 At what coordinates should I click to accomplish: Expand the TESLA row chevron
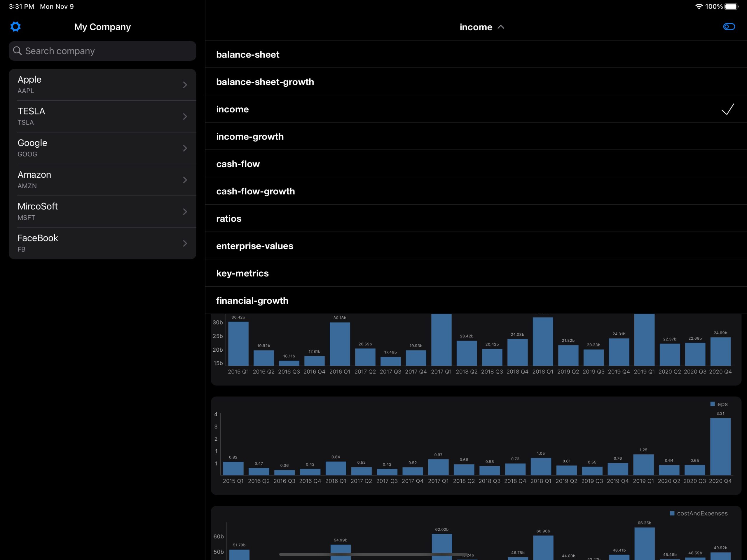(x=185, y=116)
